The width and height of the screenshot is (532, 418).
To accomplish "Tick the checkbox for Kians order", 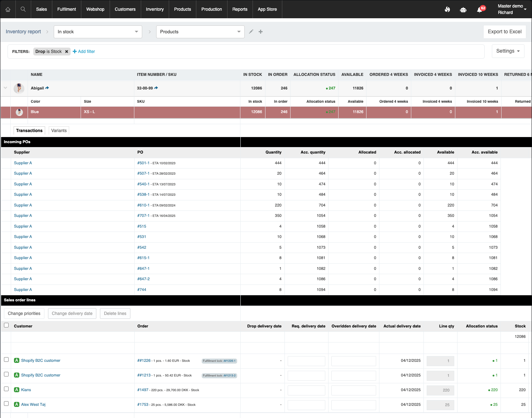I will point(6,389).
